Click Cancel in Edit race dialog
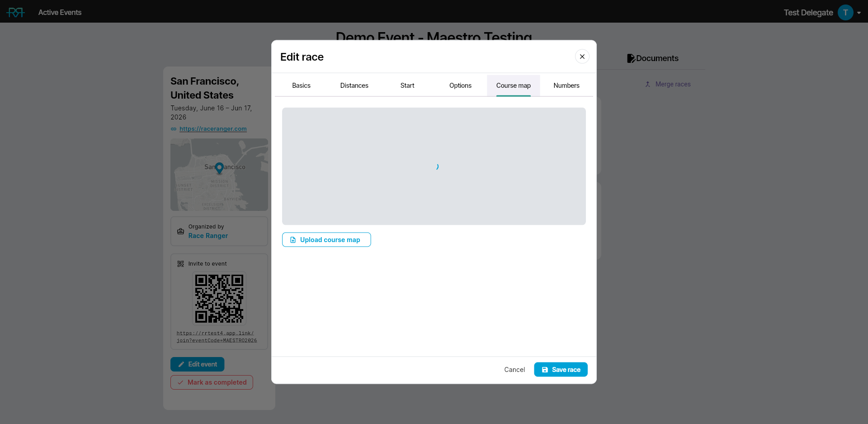Image resolution: width=868 pixels, height=424 pixels. (514, 370)
